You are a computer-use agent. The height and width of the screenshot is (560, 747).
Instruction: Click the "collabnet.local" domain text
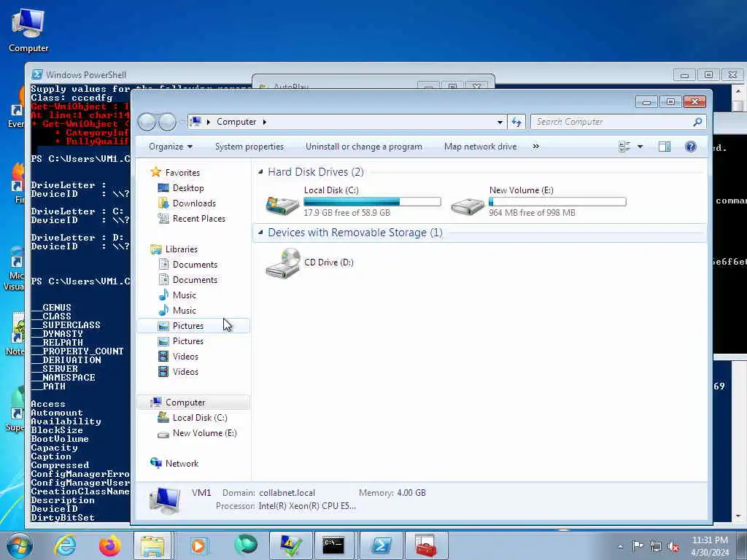(x=287, y=493)
